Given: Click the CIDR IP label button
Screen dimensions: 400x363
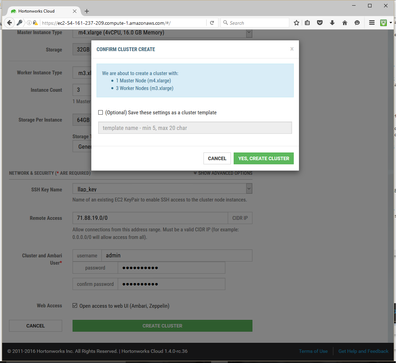Looking at the screenshot, I should click(x=240, y=218).
